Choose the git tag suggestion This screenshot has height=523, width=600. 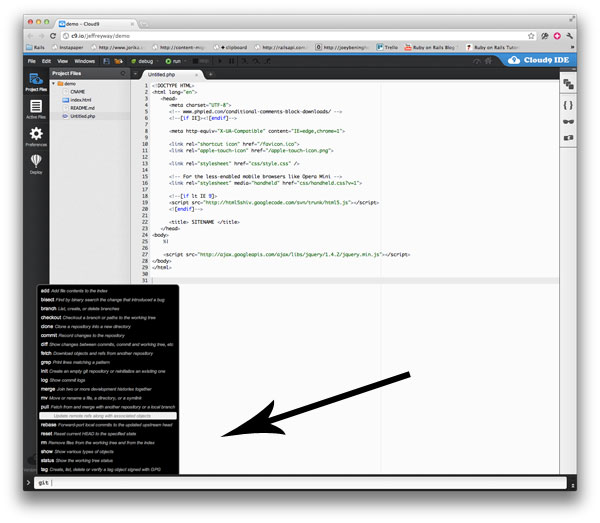coord(108,469)
